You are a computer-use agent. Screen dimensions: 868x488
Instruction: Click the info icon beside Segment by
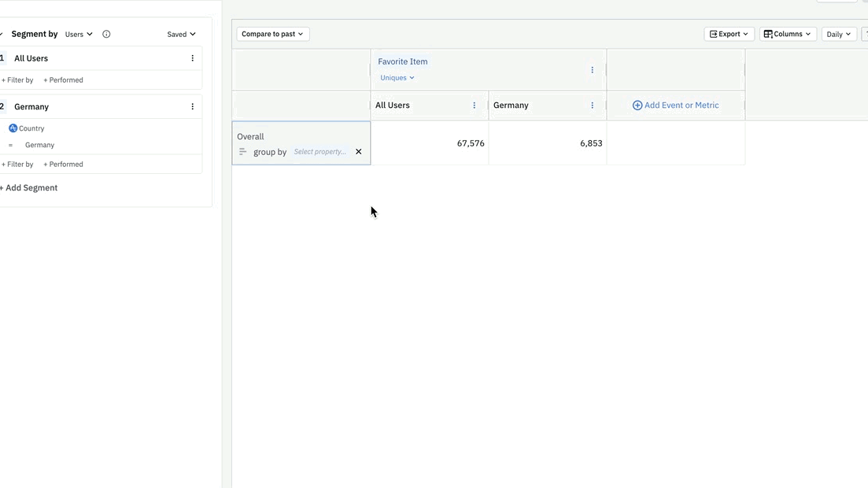[x=106, y=35]
